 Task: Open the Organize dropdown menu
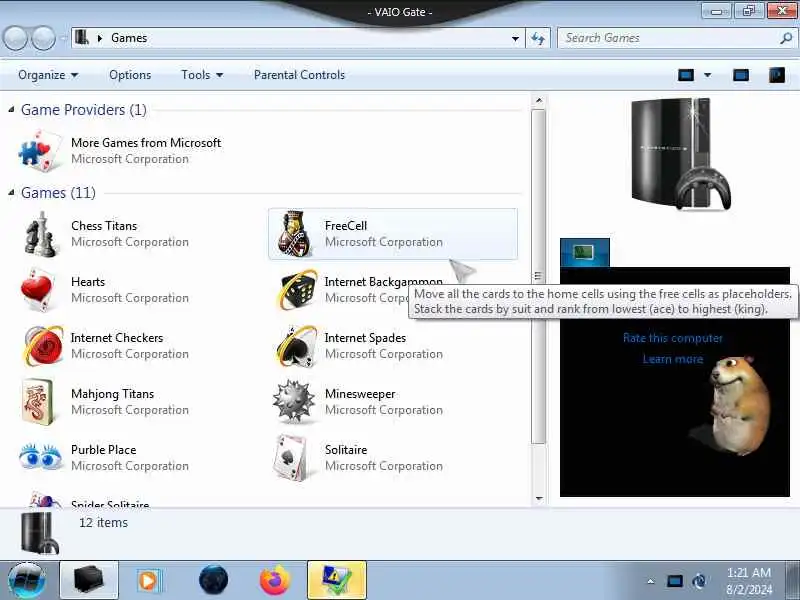click(x=48, y=75)
